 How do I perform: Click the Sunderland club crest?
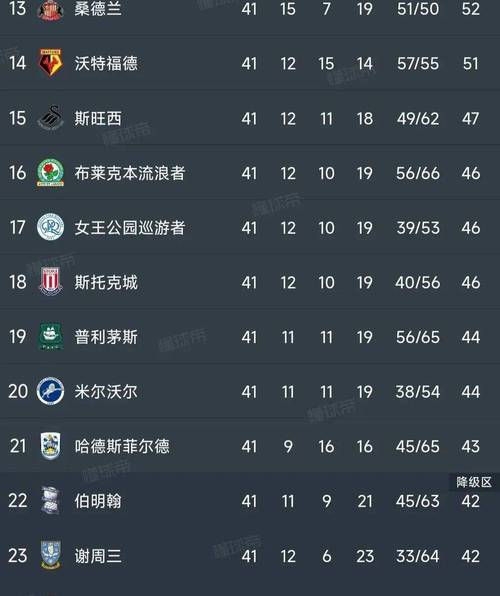click(50, 10)
